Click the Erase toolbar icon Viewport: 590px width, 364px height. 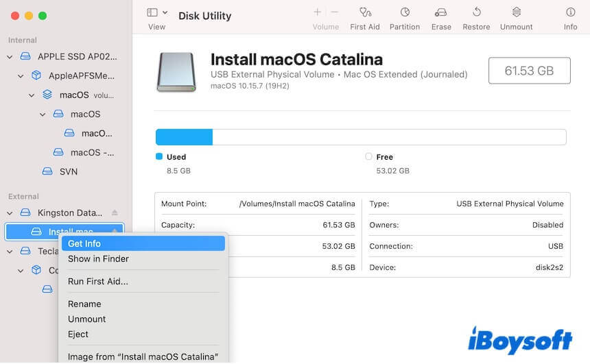[x=441, y=13]
